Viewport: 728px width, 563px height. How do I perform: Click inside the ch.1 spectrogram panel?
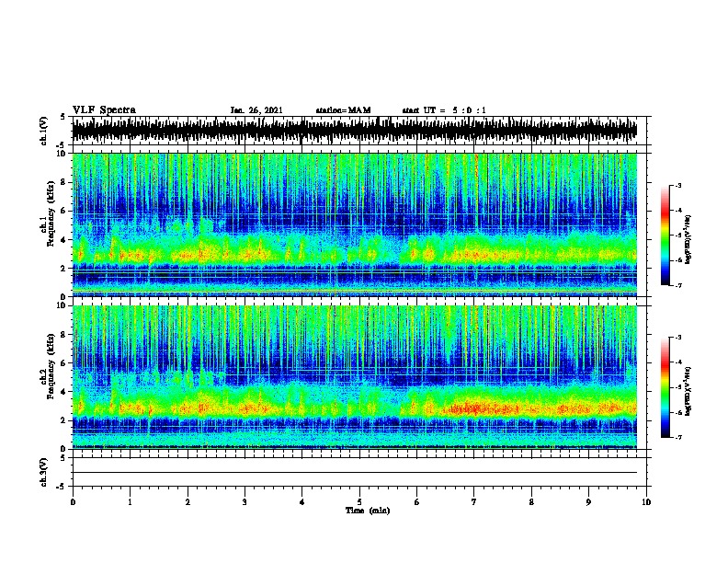(x=355, y=224)
